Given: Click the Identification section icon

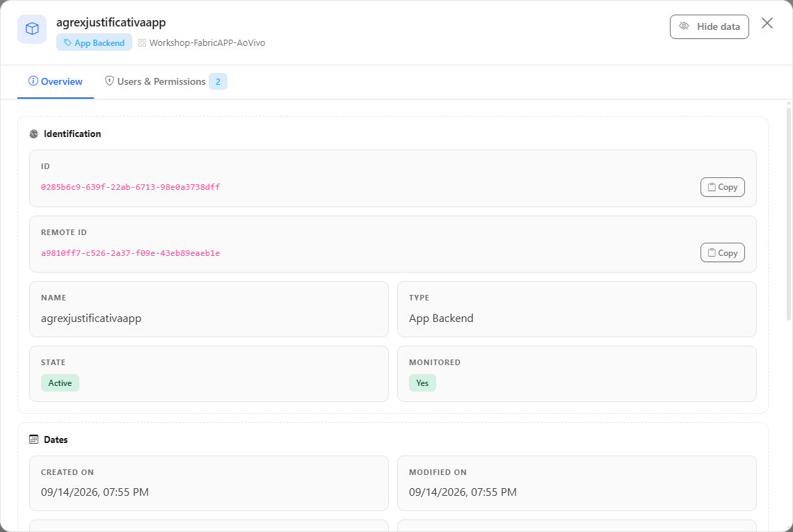Looking at the screenshot, I should click(34, 134).
